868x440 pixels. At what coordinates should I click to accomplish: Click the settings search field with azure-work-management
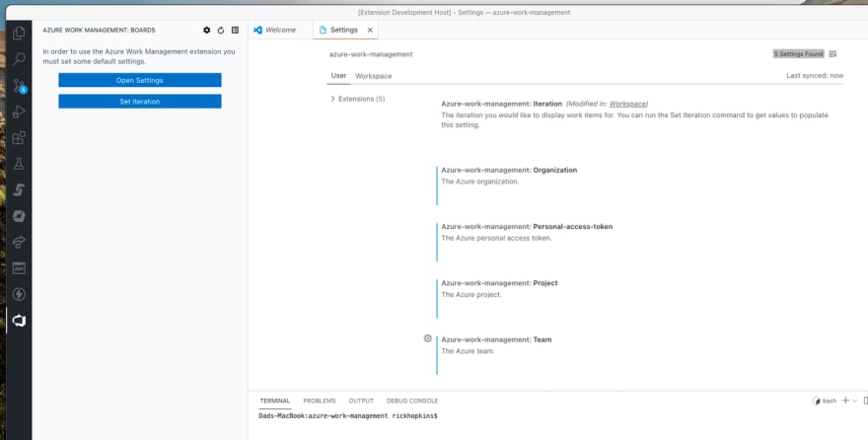[548, 54]
